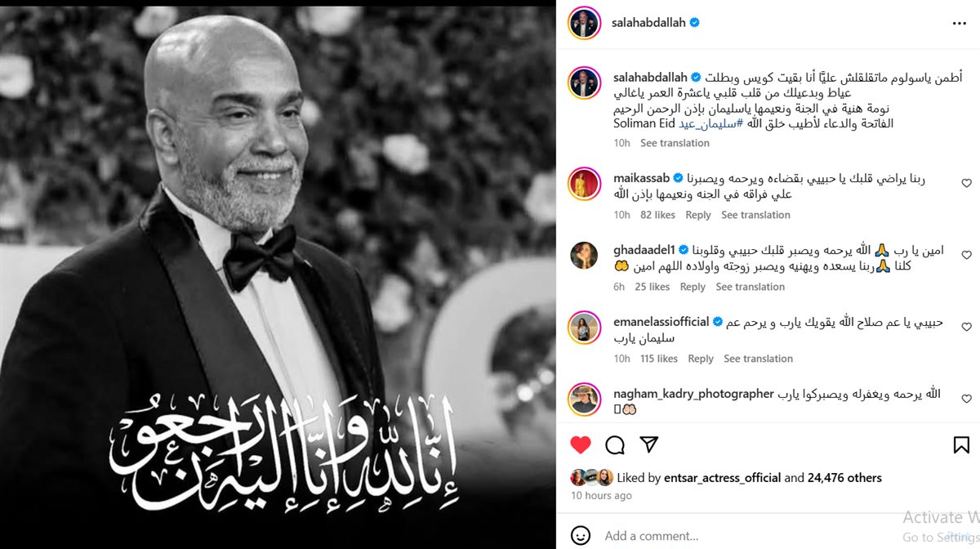
Task: Open comments with the speech bubble icon
Action: (x=615, y=445)
